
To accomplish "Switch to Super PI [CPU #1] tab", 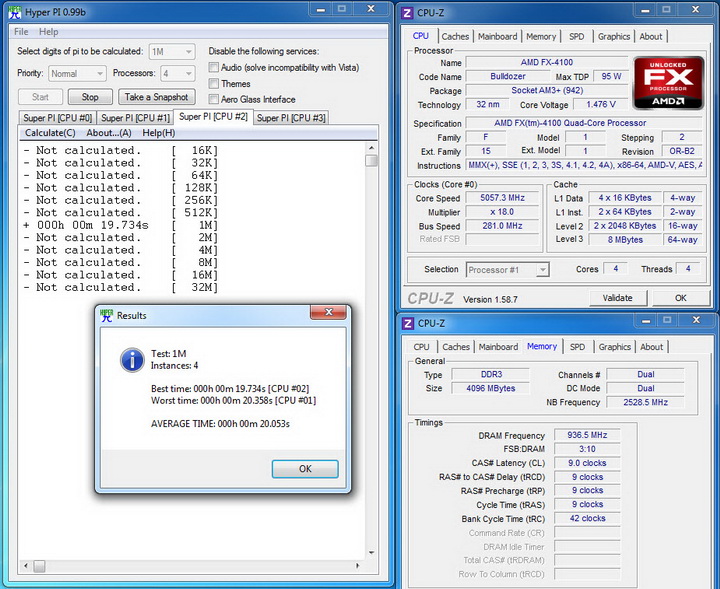I will tap(135, 118).
